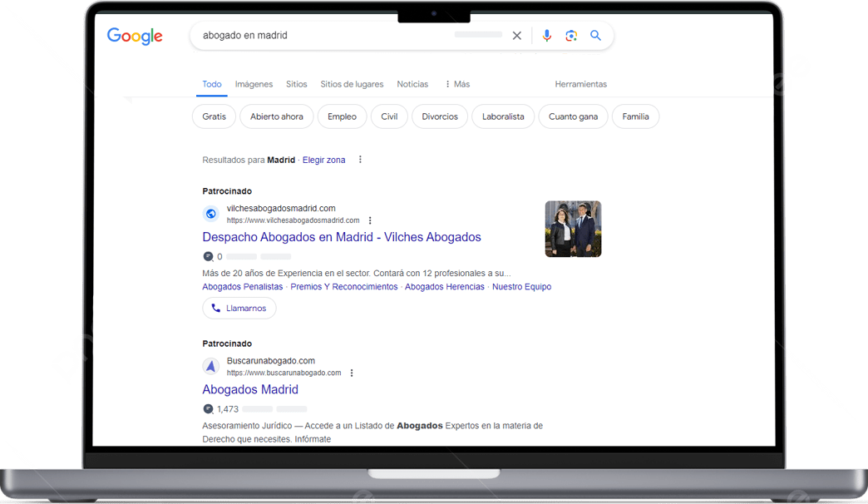Image resolution: width=868 pixels, height=504 pixels.
Task: Click 'Más de 20 años de Experiencia' description
Action: click(x=357, y=273)
